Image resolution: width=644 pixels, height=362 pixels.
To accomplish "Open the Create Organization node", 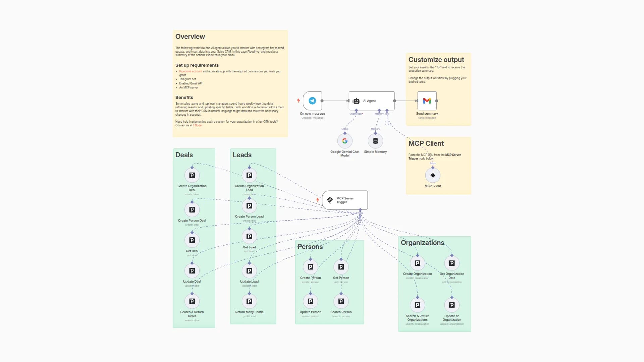I will pyautogui.click(x=417, y=263).
